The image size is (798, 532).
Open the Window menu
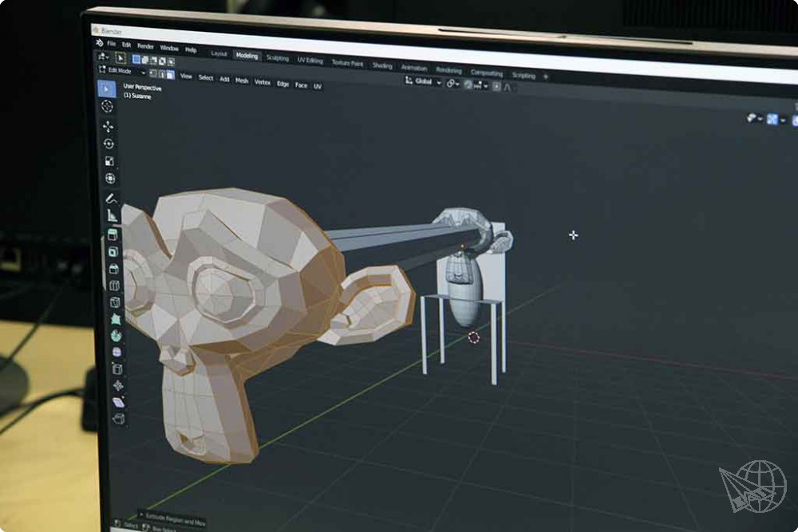169,48
